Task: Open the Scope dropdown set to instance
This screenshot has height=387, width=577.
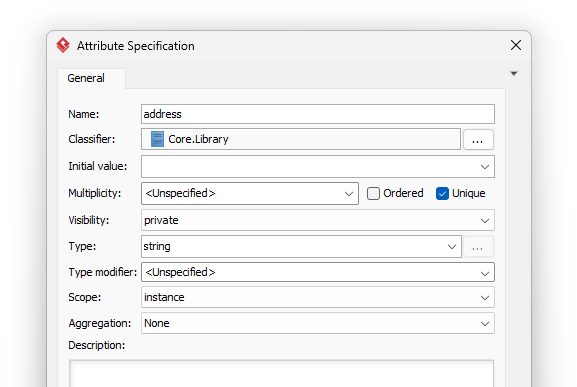Action: point(318,297)
